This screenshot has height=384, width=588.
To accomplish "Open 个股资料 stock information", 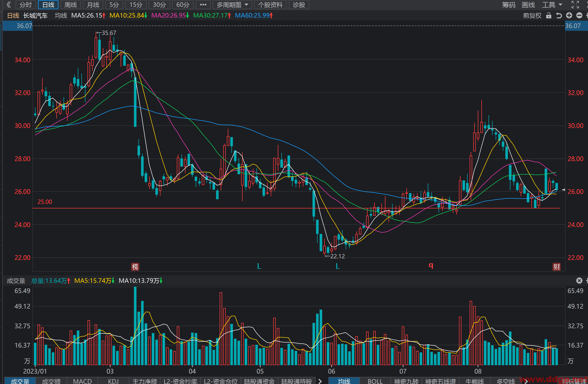I will pyautogui.click(x=270, y=5).
